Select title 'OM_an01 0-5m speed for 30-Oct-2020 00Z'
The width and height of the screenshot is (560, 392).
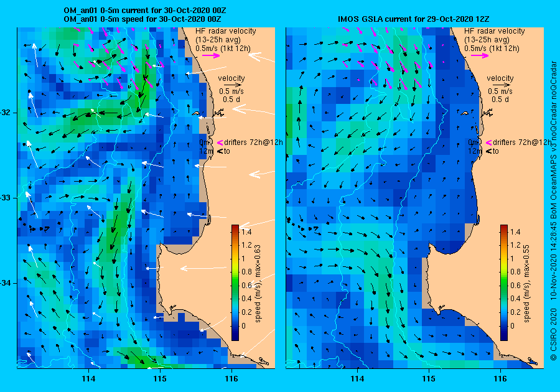pos(142,19)
